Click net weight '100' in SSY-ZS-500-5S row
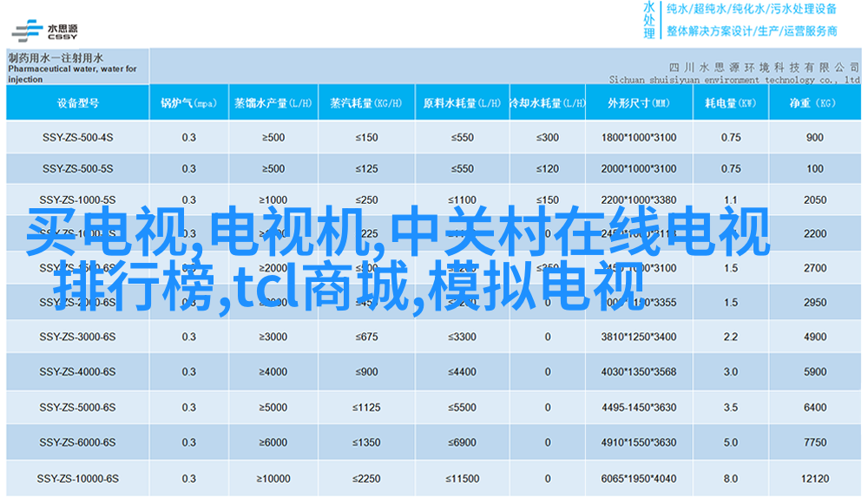The image size is (868, 504). tap(815, 169)
